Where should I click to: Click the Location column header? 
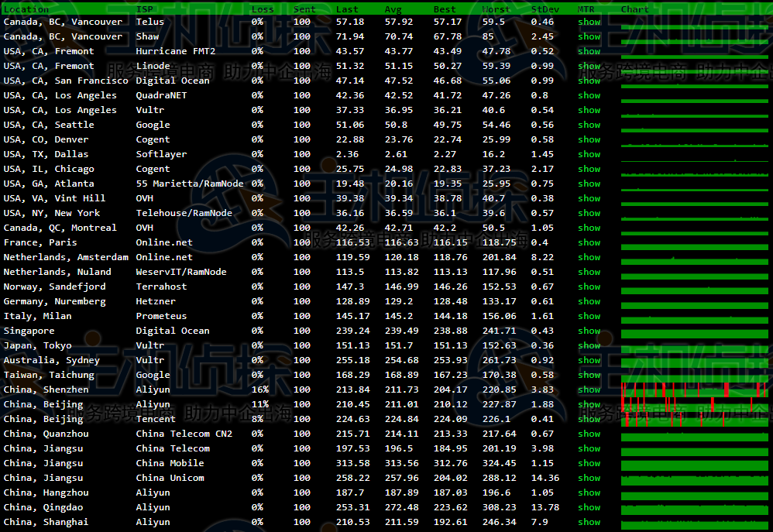coord(26,9)
